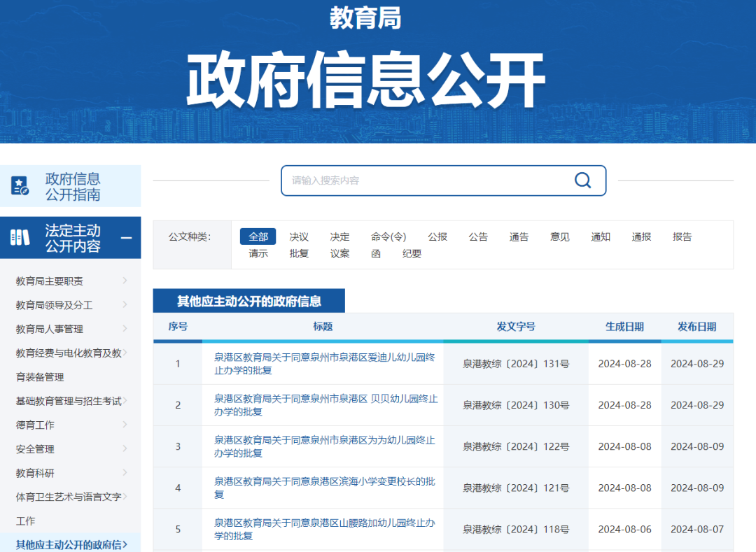
Task: Expand the 安全管理 chevron
Action: [125, 448]
